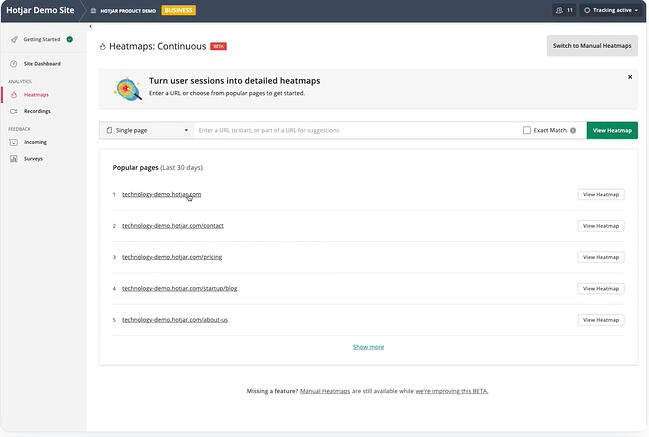649x437 pixels.
Task: View heatmap for the about-us row
Action: pyautogui.click(x=601, y=320)
